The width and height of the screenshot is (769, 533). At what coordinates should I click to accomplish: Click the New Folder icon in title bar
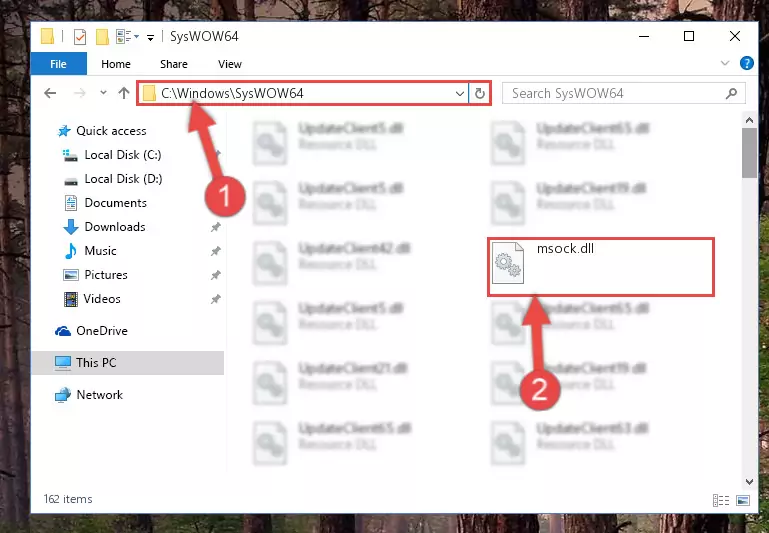(102, 37)
